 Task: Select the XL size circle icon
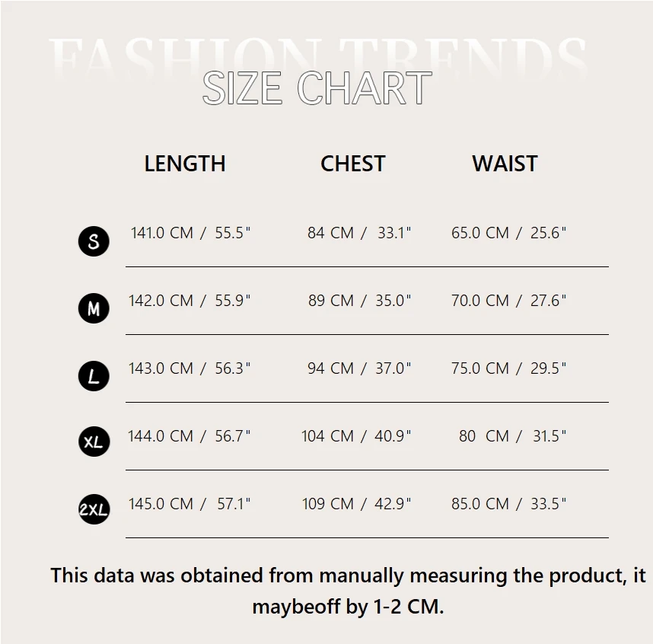click(x=94, y=442)
